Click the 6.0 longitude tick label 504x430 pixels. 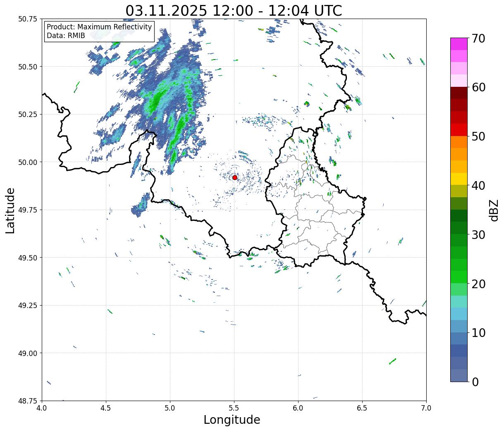[298, 408]
